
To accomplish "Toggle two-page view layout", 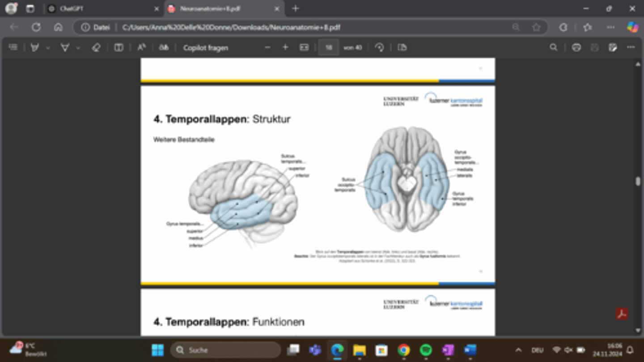I will pyautogui.click(x=119, y=47).
